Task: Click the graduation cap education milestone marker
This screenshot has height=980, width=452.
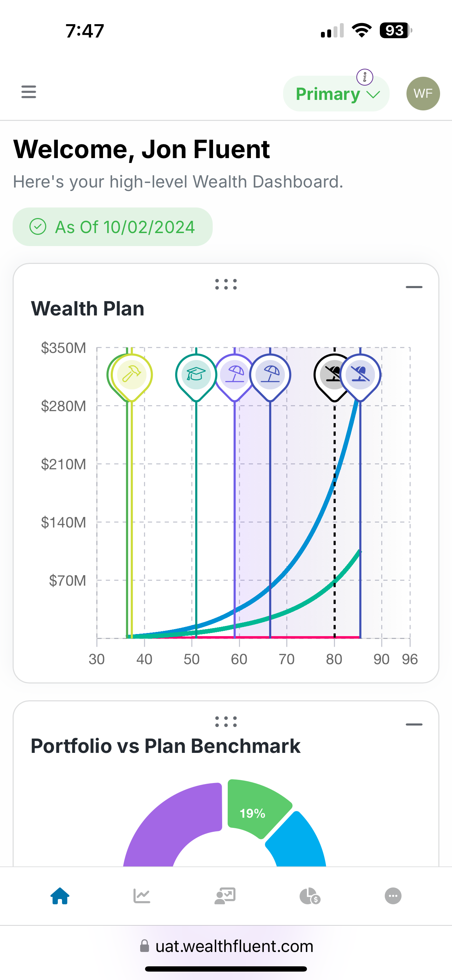Action: 196,374
